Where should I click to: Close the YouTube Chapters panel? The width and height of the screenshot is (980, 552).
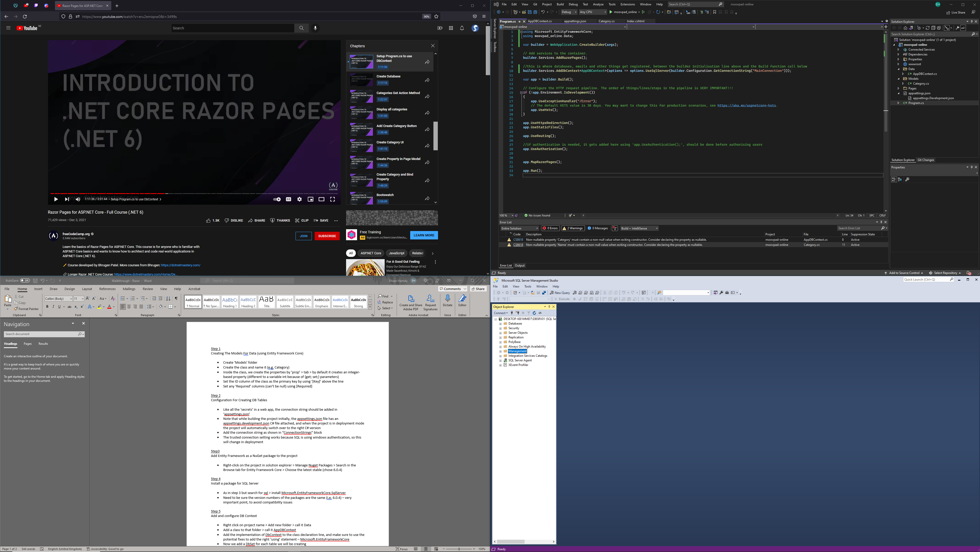[x=433, y=46]
